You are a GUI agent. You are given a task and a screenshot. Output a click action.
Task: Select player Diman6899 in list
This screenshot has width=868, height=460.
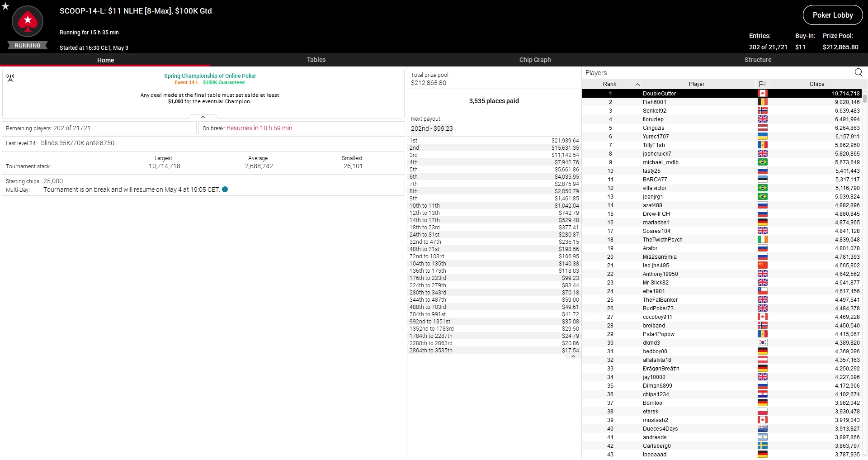point(722,385)
